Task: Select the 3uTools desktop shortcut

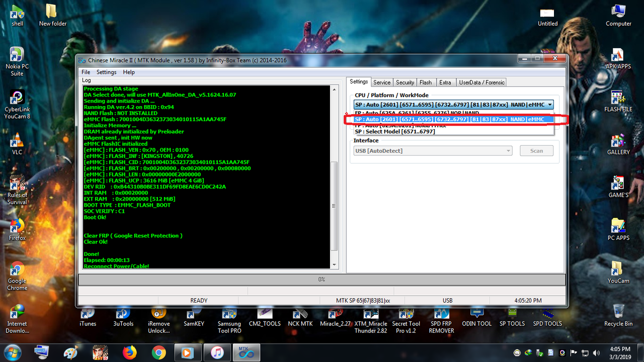Action: tap(123, 317)
